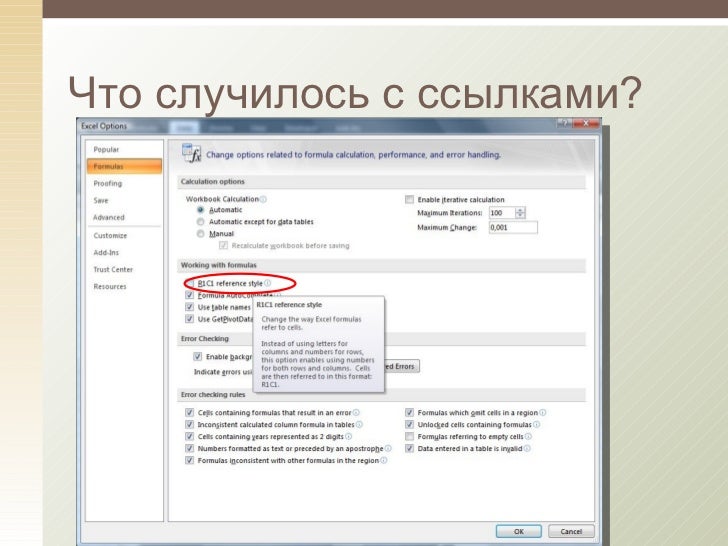Click info icon after Inconsistent calculated column formula
Image resolution: width=728 pixels, height=546 pixels.
pos(359,425)
